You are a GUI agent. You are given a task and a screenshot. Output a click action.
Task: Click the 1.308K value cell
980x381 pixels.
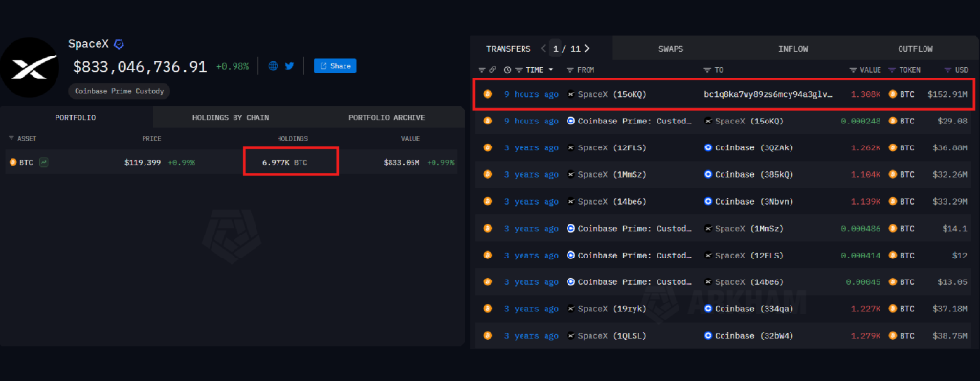click(866, 95)
